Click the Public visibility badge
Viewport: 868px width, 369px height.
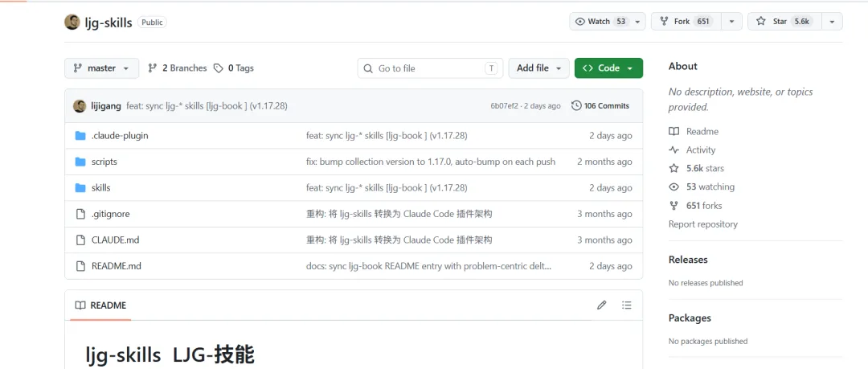(x=152, y=23)
